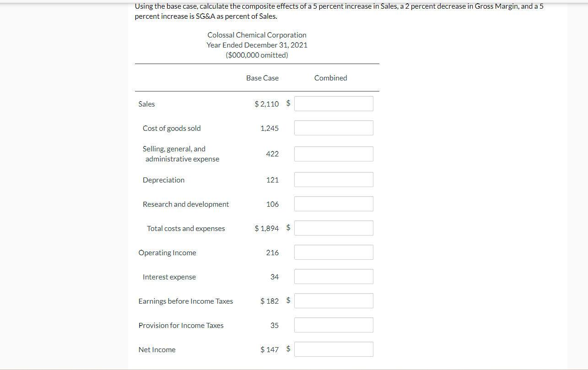Click the Combined input field for Depreciation

(334, 179)
